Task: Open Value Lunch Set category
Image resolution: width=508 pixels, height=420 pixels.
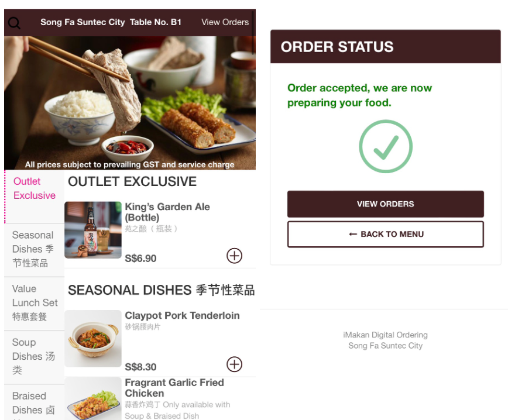Action: click(35, 304)
